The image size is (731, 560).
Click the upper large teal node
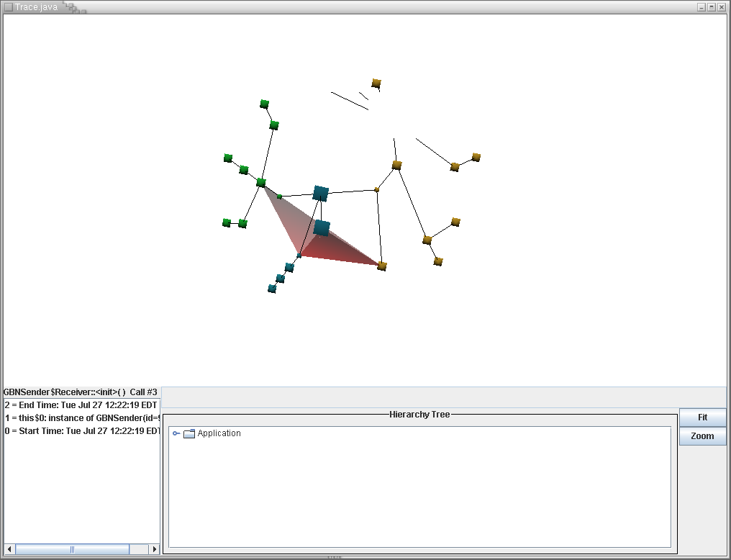click(x=321, y=193)
